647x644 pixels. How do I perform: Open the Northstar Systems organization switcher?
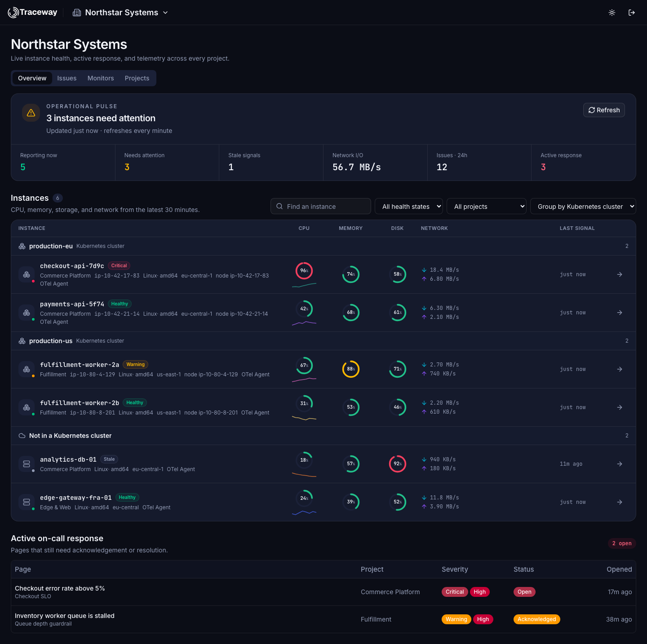pyautogui.click(x=120, y=13)
